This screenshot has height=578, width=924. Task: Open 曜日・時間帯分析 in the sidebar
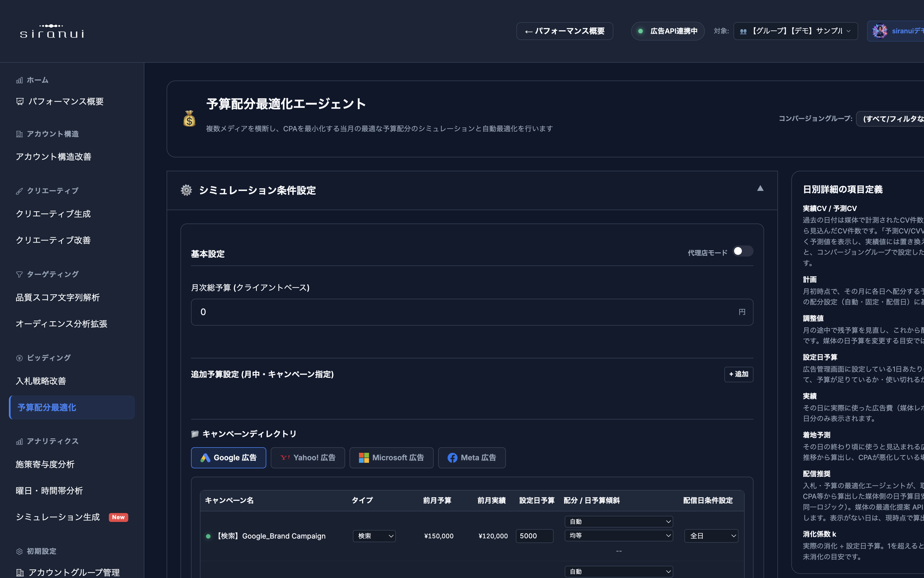pyautogui.click(x=72, y=491)
